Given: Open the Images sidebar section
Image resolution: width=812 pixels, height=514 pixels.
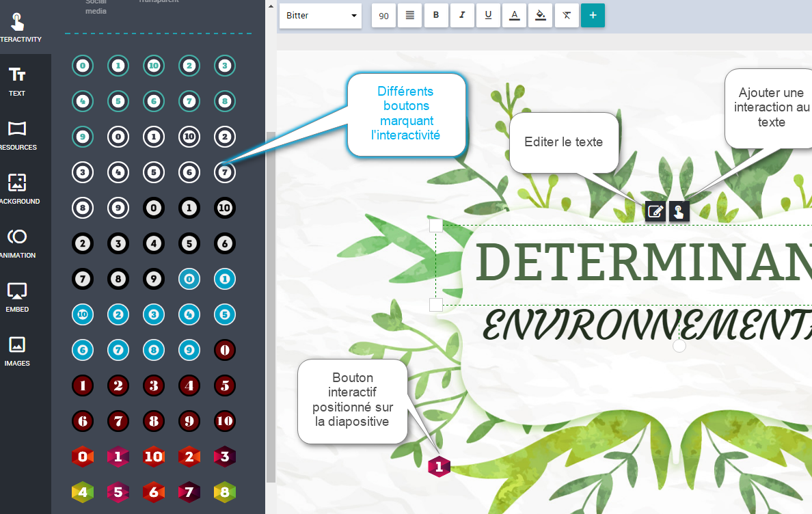Looking at the screenshot, I should click(17, 351).
